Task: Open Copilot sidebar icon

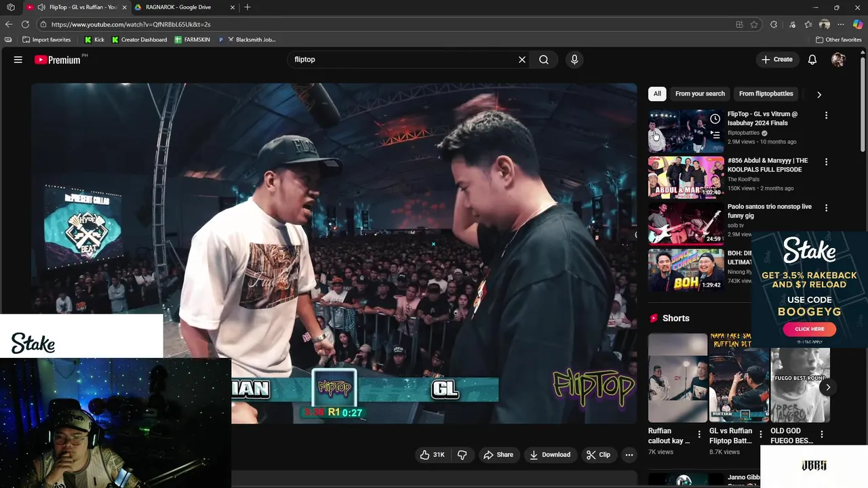Action: click(858, 24)
